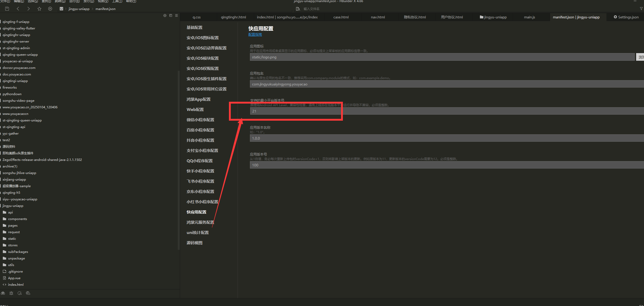Click the save file toolbar icon

[7, 9]
